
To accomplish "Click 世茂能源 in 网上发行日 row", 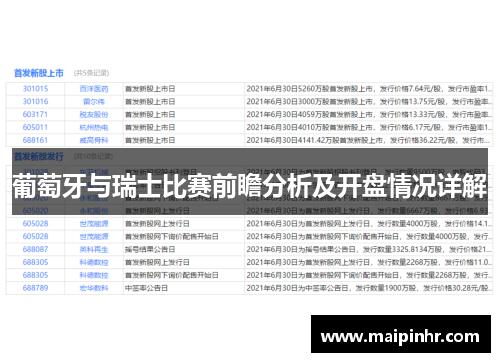I will pyautogui.click(x=94, y=223).
